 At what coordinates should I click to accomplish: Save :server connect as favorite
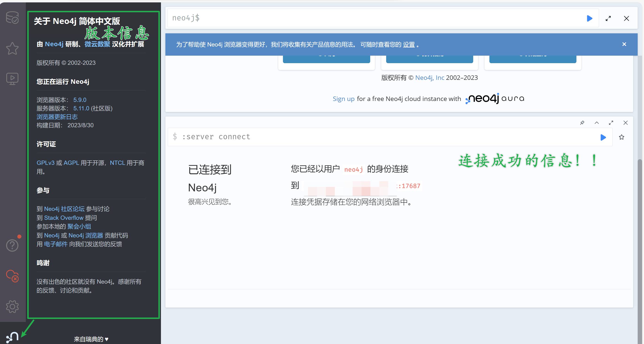tap(621, 137)
